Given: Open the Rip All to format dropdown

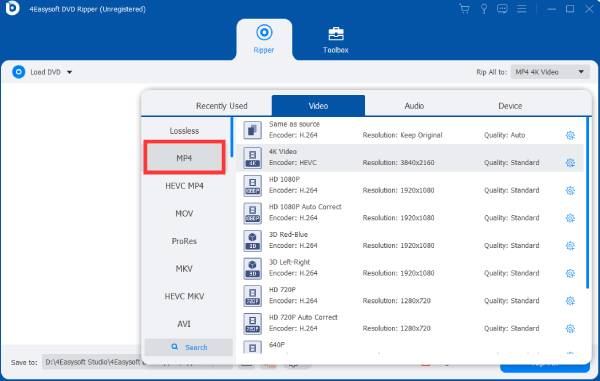Looking at the screenshot, I should 550,72.
